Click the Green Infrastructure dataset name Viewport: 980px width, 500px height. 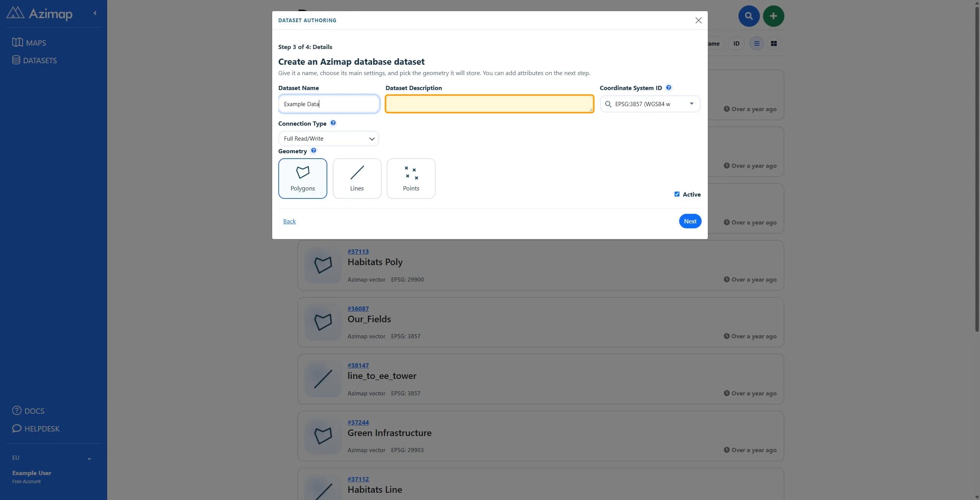(389, 433)
